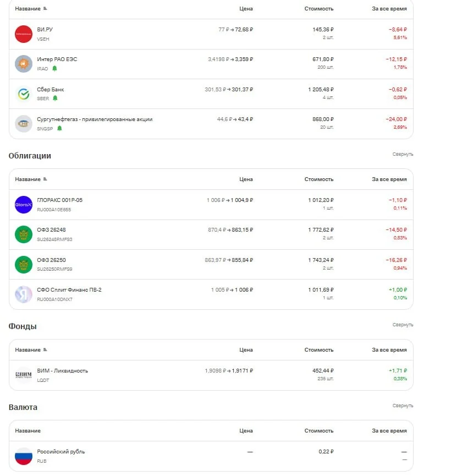Collapse the Облигации section with Свернуть

click(403, 154)
